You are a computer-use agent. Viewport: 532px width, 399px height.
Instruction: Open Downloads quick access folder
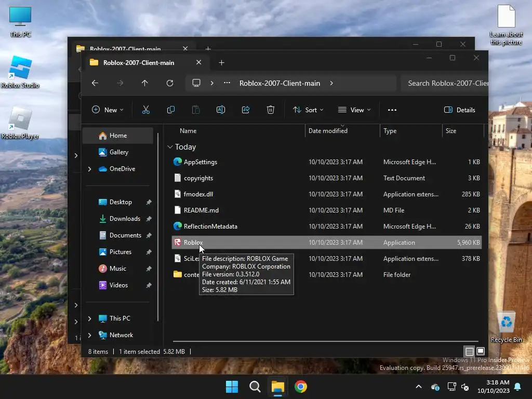(118, 219)
